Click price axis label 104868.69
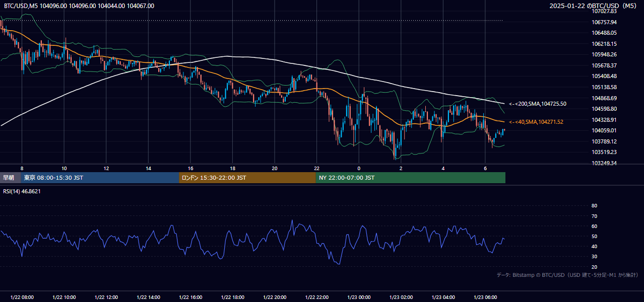Image resolution: width=644 pixels, height=302 pixels. 604,98
